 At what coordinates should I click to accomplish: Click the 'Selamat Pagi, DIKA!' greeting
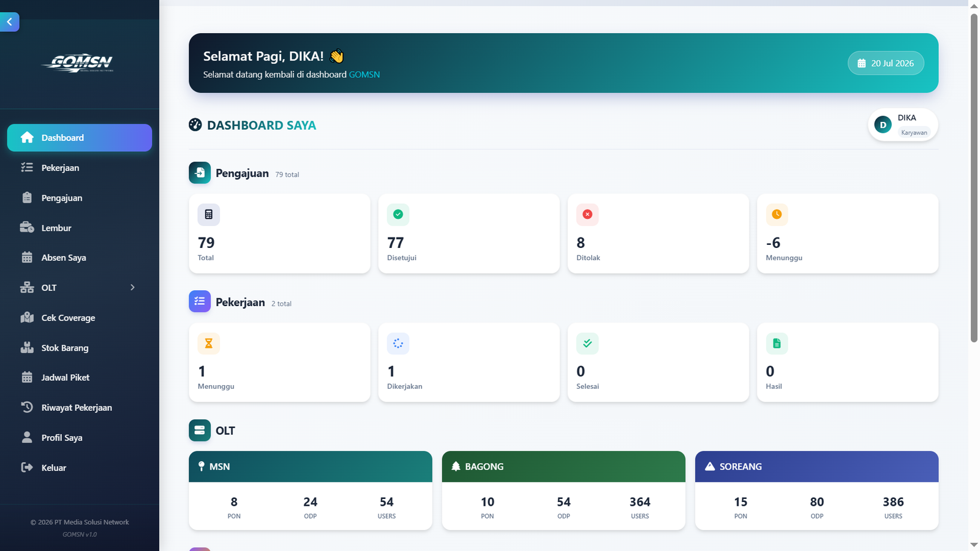click(263, 56)
